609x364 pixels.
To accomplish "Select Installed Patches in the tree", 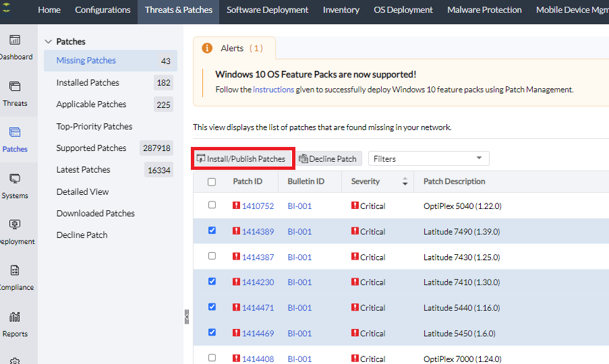I will click(x=88, y=82).
